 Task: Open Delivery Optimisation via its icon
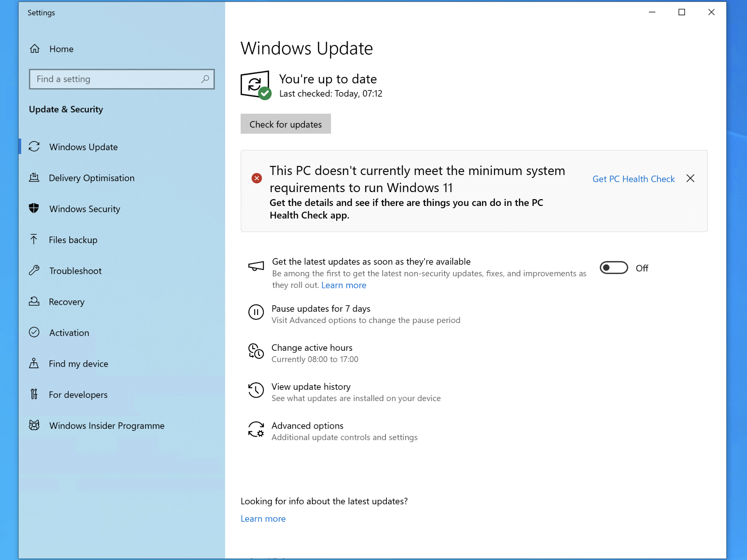tap(34, 178)
